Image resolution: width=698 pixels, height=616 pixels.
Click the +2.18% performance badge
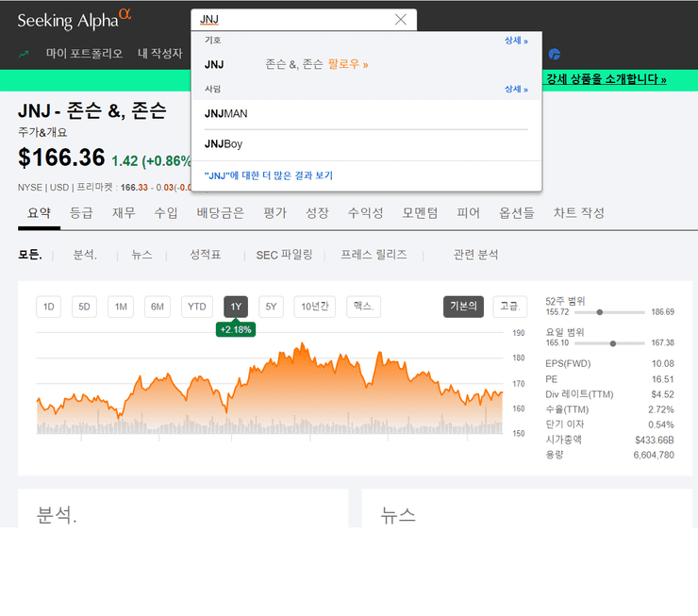click(x=236, y=329)
